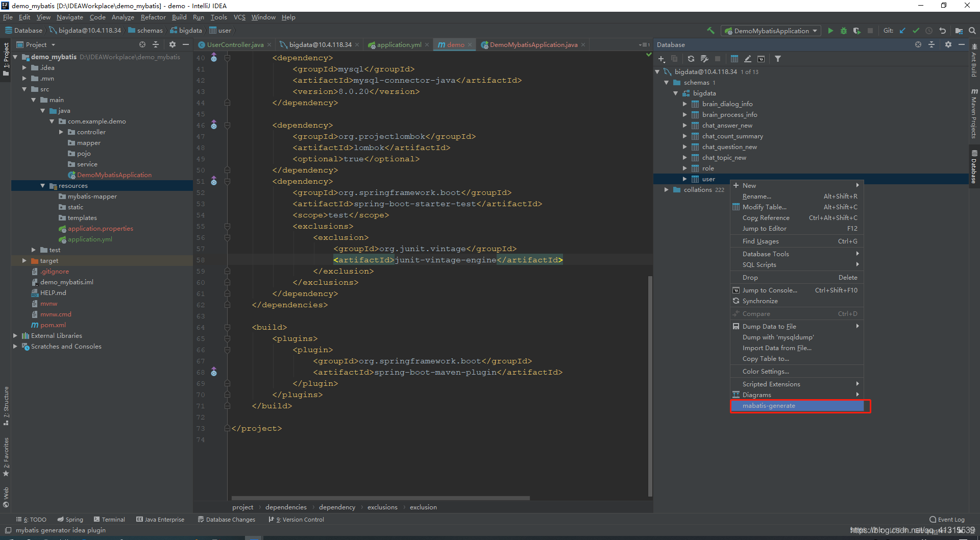Open Java Enterprise tool window button

pos(160,520)
